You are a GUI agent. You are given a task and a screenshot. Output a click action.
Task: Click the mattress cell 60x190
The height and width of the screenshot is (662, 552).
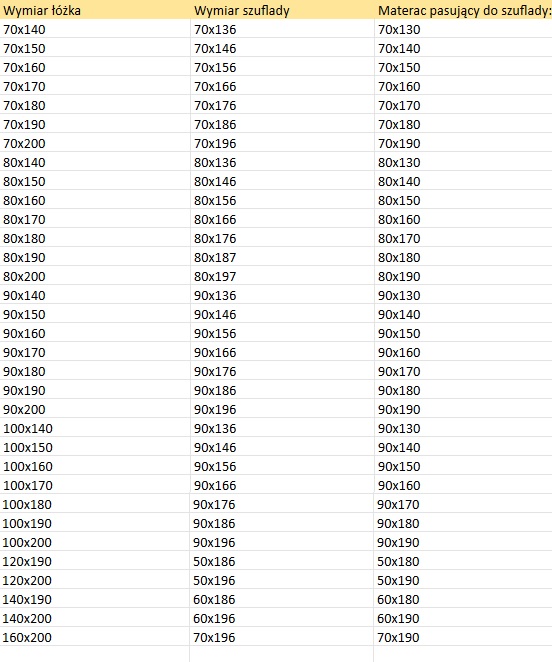coord(463,618)
